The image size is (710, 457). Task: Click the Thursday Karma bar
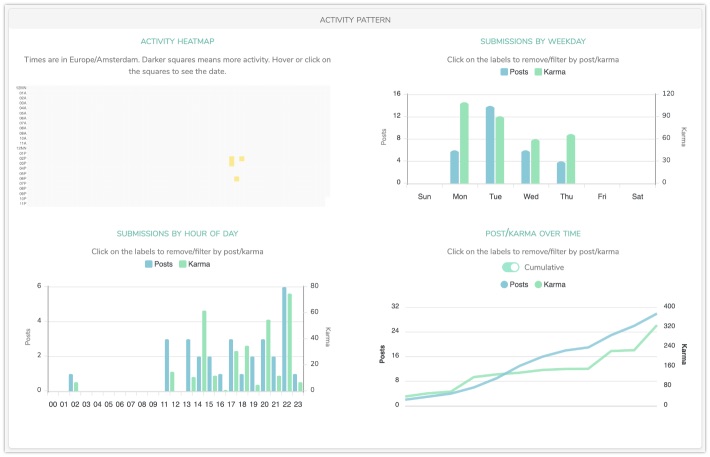571,159
